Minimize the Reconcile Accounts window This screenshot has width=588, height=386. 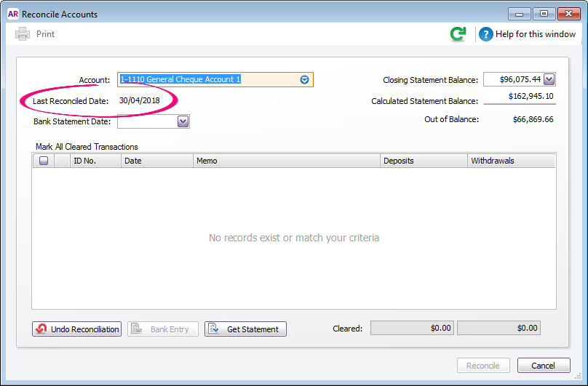520,14
